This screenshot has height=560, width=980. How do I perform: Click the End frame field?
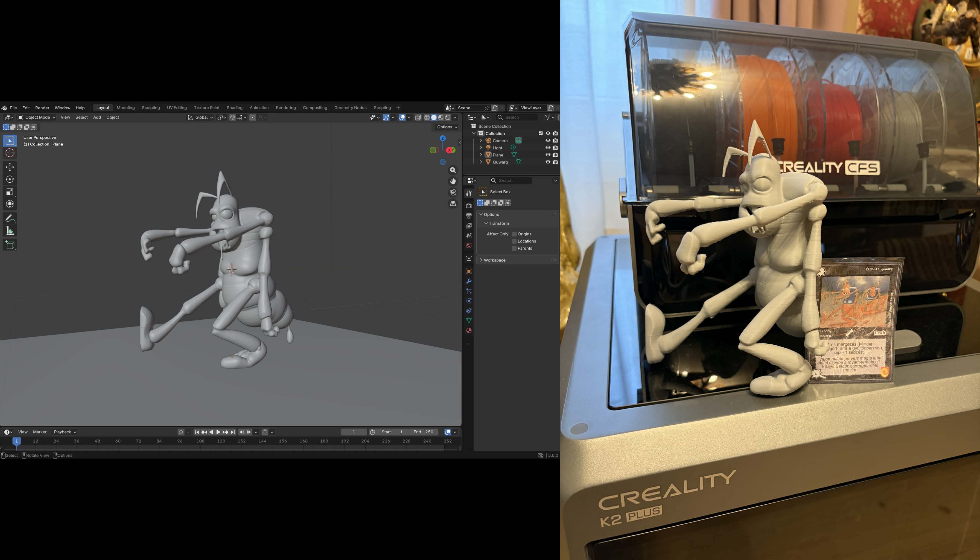pyautogui.click(x=423, y=432)
